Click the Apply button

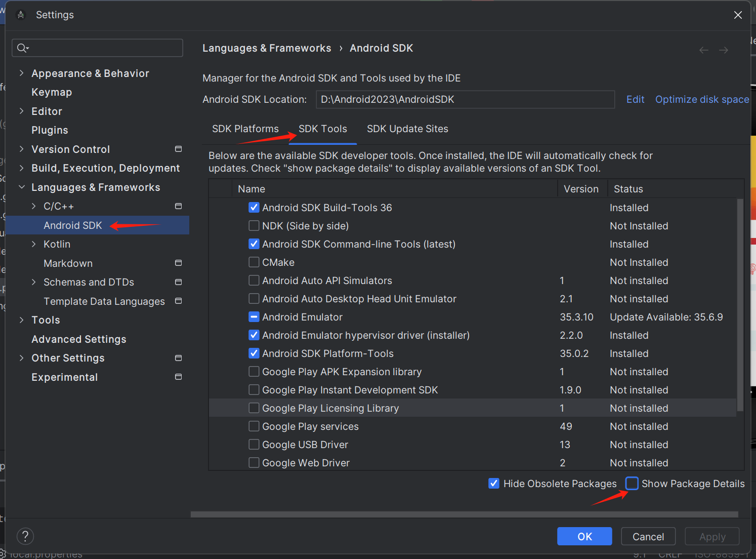(x=712, y=536)
